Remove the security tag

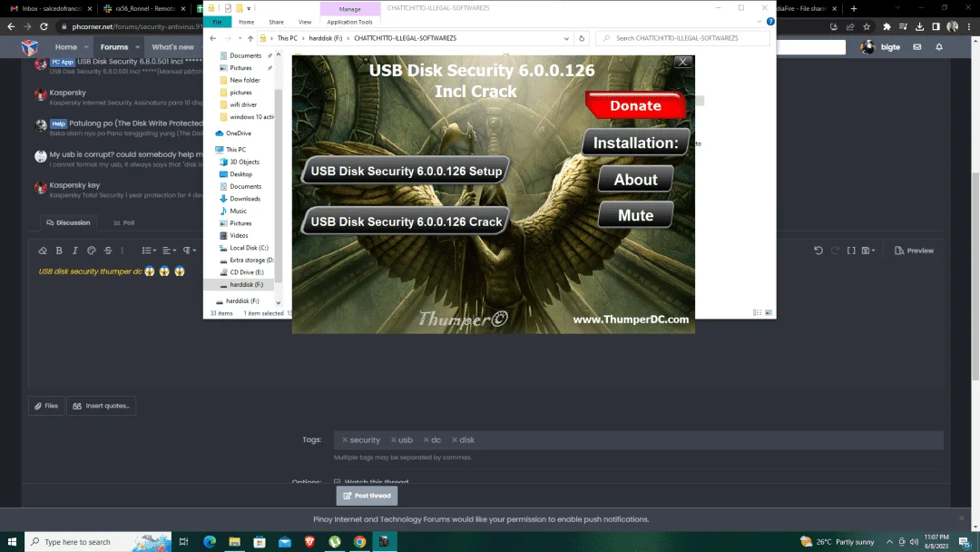point(345,440)
